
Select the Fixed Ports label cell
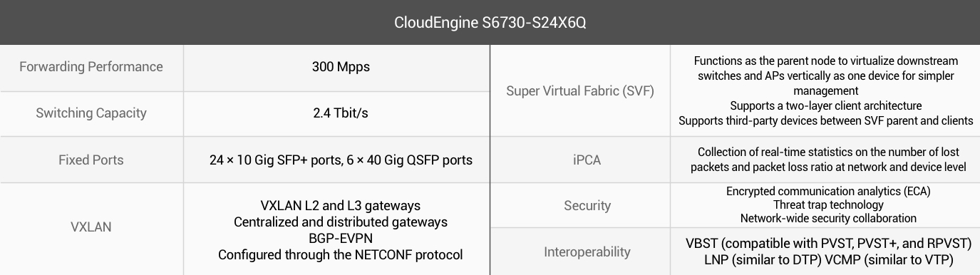point(91,160)
